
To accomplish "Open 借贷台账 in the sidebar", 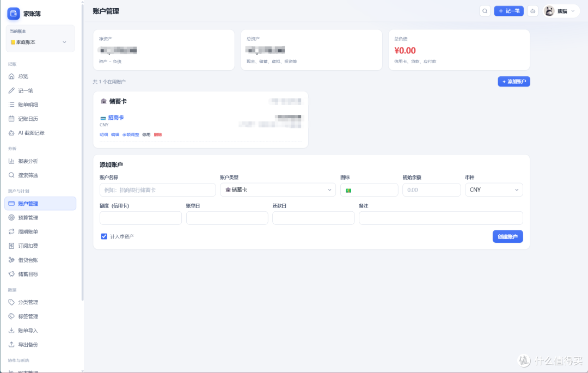I will click(x=40, y=260).
